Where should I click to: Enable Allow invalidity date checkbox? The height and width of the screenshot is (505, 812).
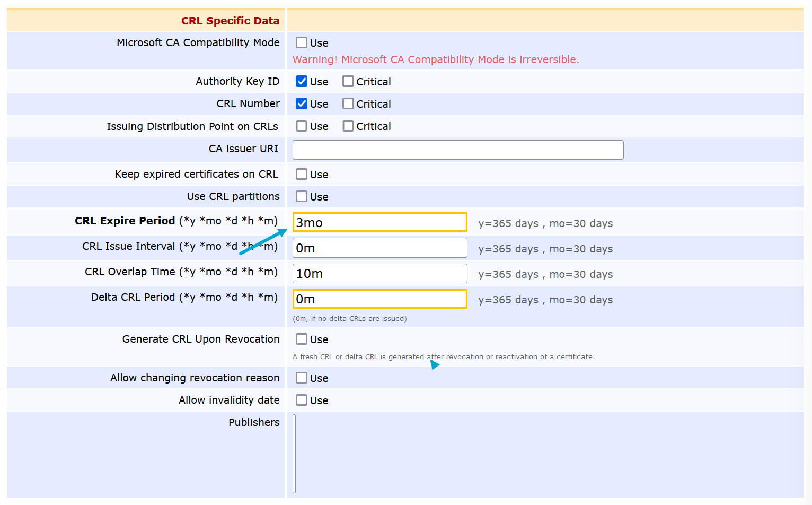(x=302, y=400)
